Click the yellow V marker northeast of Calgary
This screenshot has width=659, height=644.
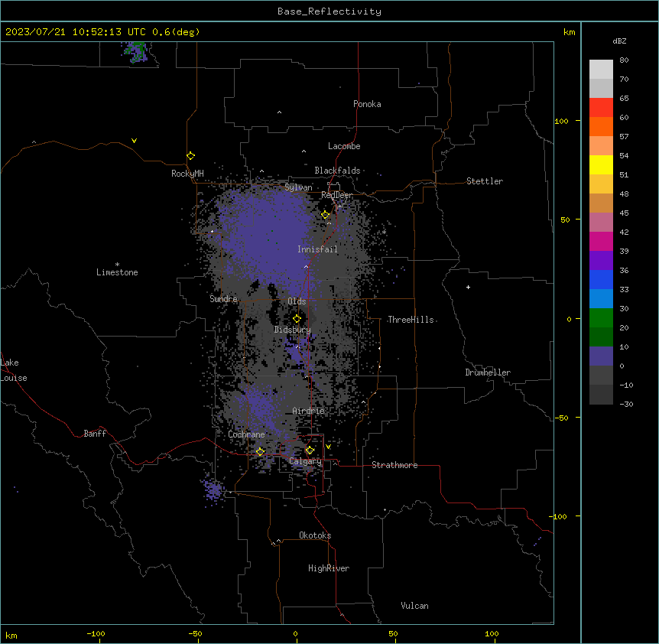pyautogui.click(x=328, y=447)
